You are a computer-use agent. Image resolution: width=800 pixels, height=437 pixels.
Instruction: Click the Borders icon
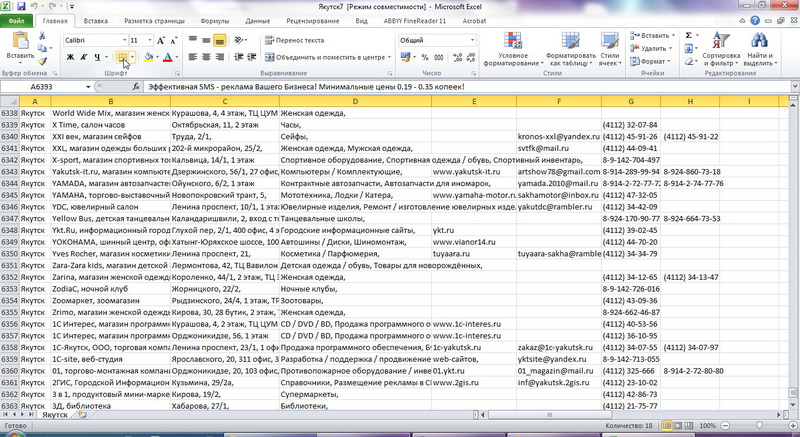pos(122,57)
